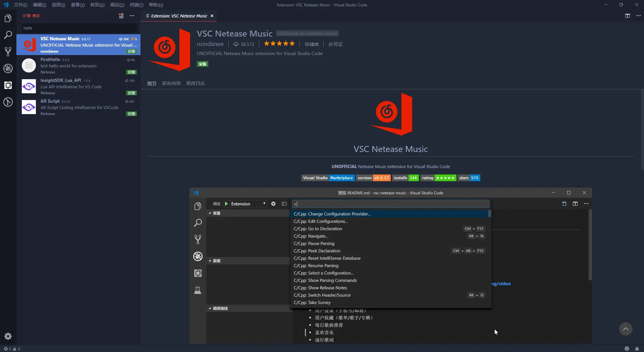Open the 调试(D) menu
644x352 pixels.
(117, 5)
